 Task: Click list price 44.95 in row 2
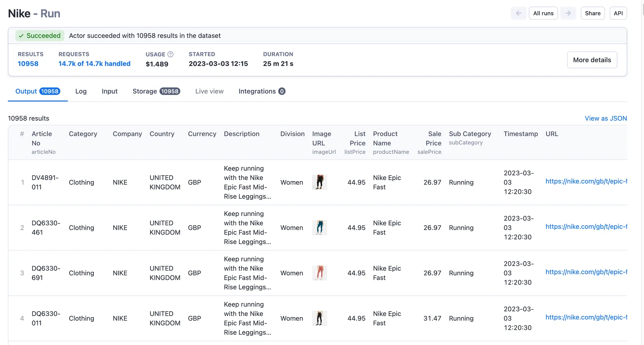click(x=356, y=228)
